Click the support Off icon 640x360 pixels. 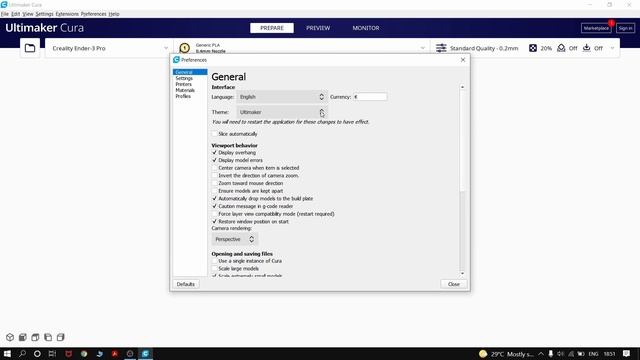[561, 48]
